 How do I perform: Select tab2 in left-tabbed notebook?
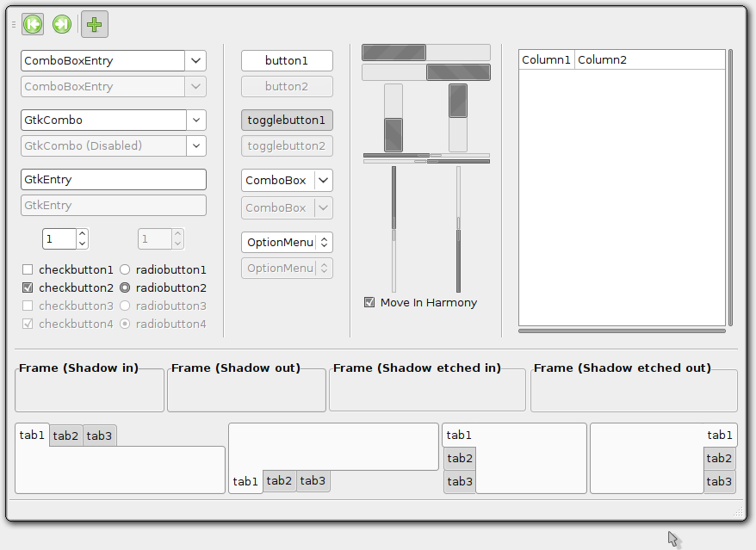tap(460, 459)
